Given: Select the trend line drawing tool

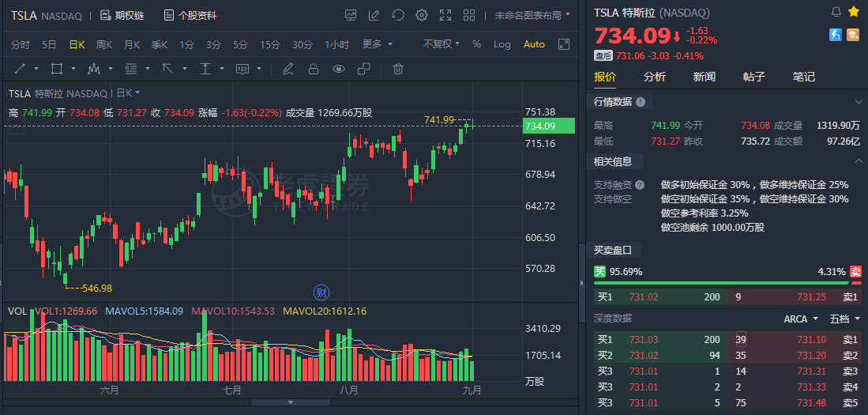Looking at the screenshot, I should [x=20, y=69].
